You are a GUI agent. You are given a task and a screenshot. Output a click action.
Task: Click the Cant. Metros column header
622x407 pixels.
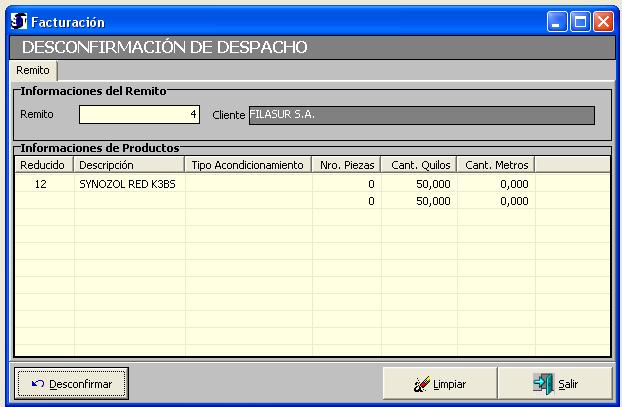[x=496, y=165]
